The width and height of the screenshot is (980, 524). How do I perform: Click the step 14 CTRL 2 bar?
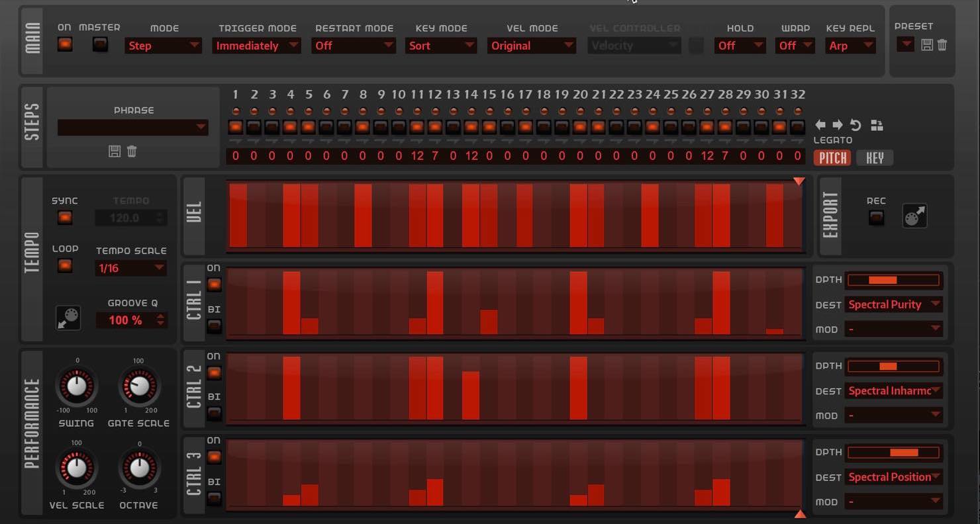point(471,396)
